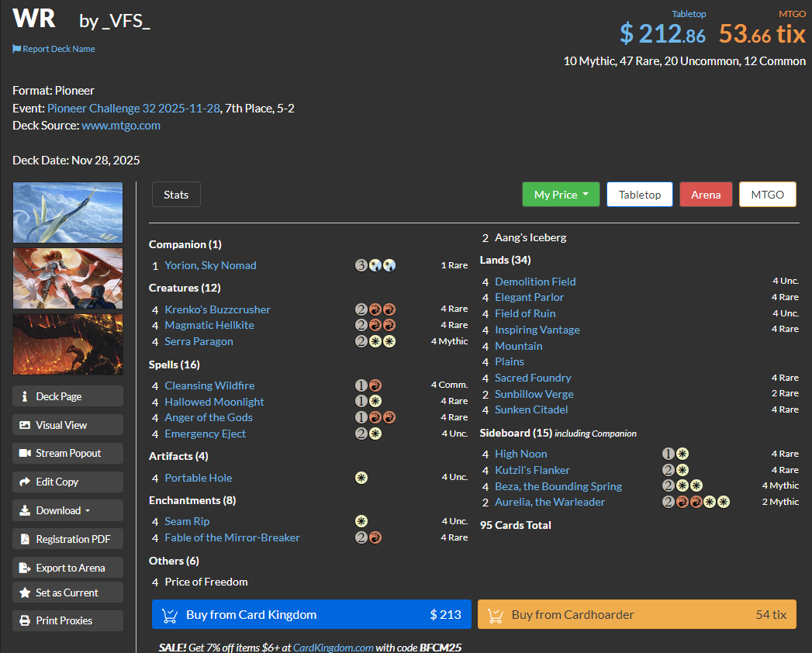Click the mana cost beside Fable of the Mirror-Breaker

point(368,537)
